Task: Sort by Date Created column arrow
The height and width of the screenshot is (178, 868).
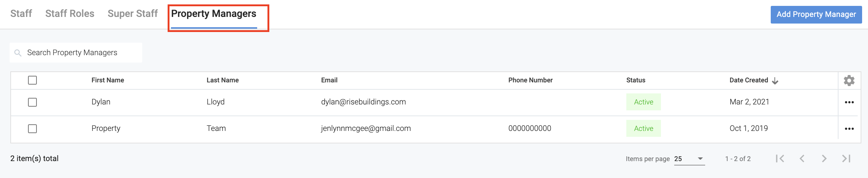Action: tap(775, 81)
